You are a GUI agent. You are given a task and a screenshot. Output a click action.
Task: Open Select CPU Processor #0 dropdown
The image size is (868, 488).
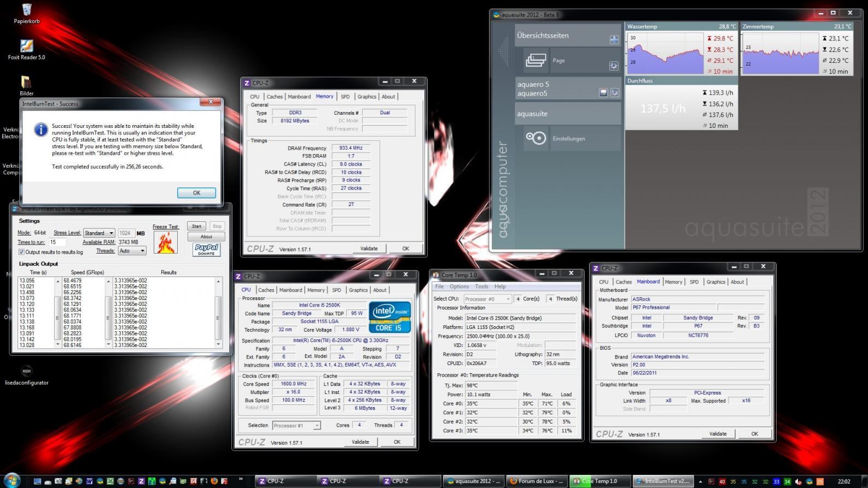click(x=487, y=299)
